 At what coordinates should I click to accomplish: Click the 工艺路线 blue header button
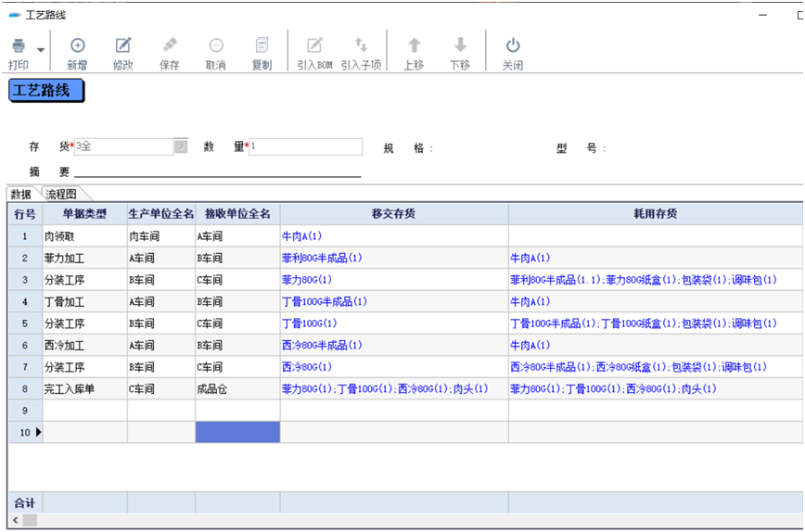(x=46, y=91)
